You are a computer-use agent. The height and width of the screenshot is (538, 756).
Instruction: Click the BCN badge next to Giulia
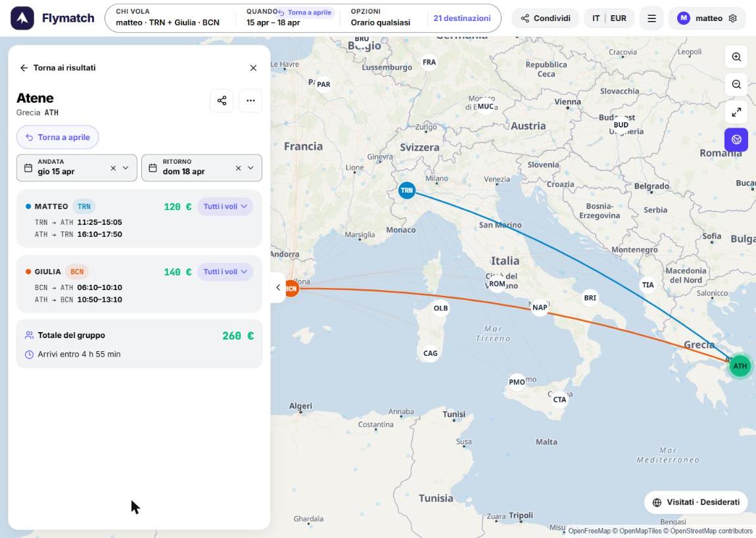pyautogui.click(x=77, y=272)
